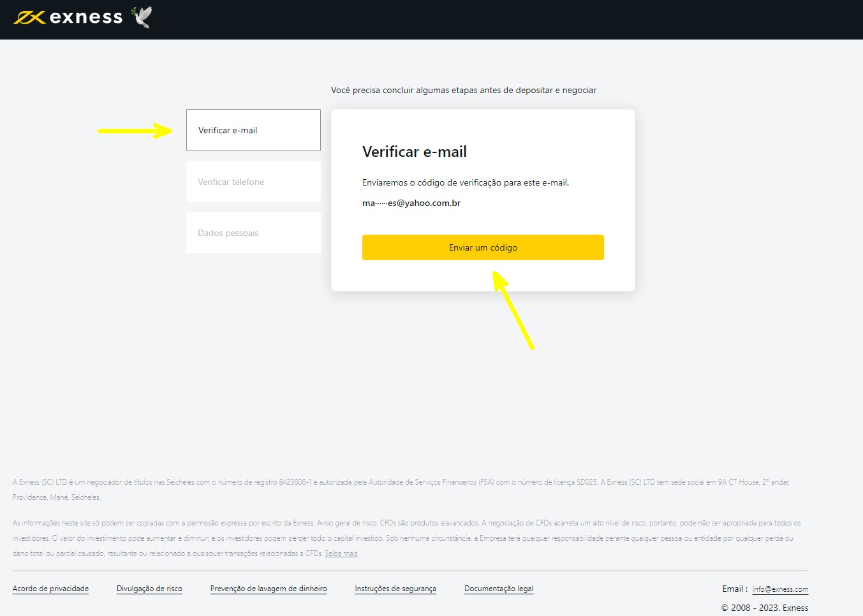This screenshot has width=863, height=616.
Task: Click the Saiba mais link
Action: [341, 554]
